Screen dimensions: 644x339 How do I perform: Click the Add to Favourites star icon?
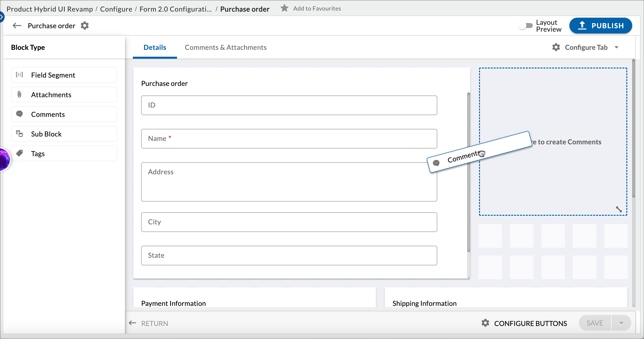point(284,8)
